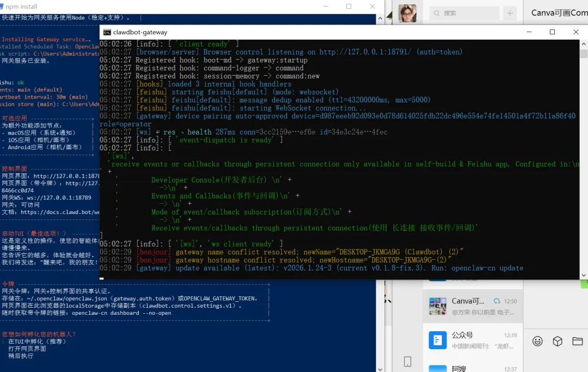
Task: Click the folder send-file icon in WeChat
Action: [578, 341]
